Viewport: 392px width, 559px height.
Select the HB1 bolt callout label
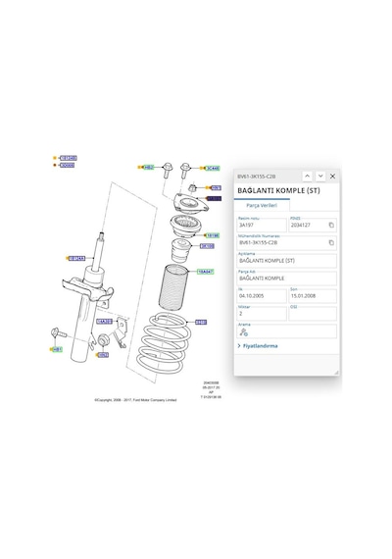click(x=58, y=349)
